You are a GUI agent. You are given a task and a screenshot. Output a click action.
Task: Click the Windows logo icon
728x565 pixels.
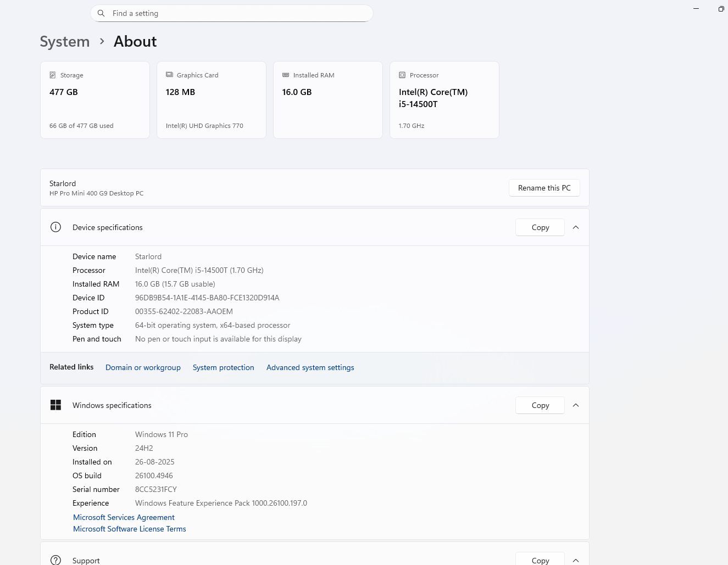click(x=55, y=405)
